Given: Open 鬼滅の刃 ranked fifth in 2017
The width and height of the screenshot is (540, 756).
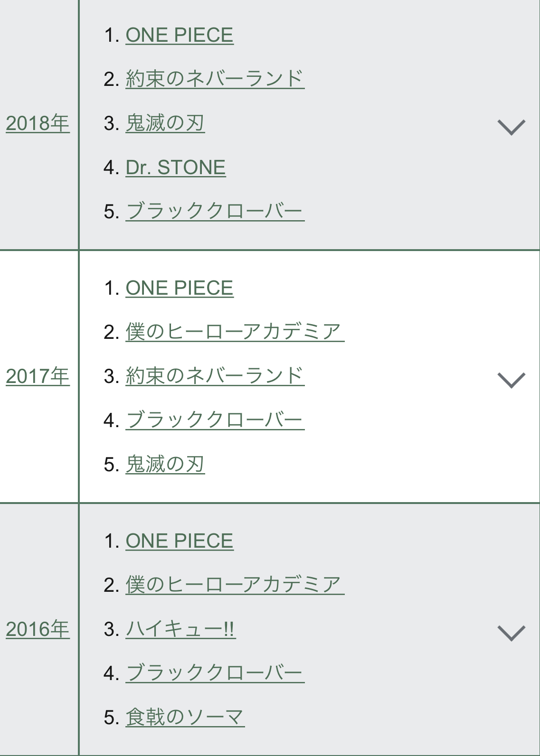Looking at the screenshot, I should [x=165, y=464].
